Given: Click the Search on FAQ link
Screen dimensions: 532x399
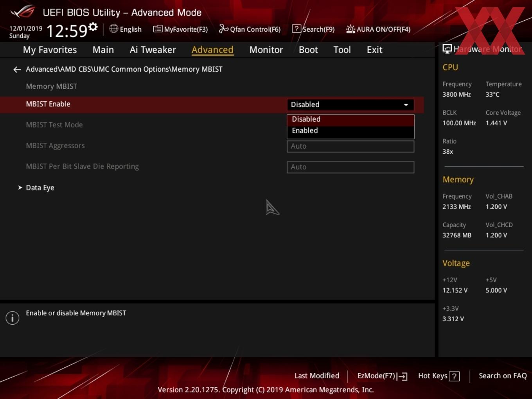Looking at the screenshot, I should 503,376.
